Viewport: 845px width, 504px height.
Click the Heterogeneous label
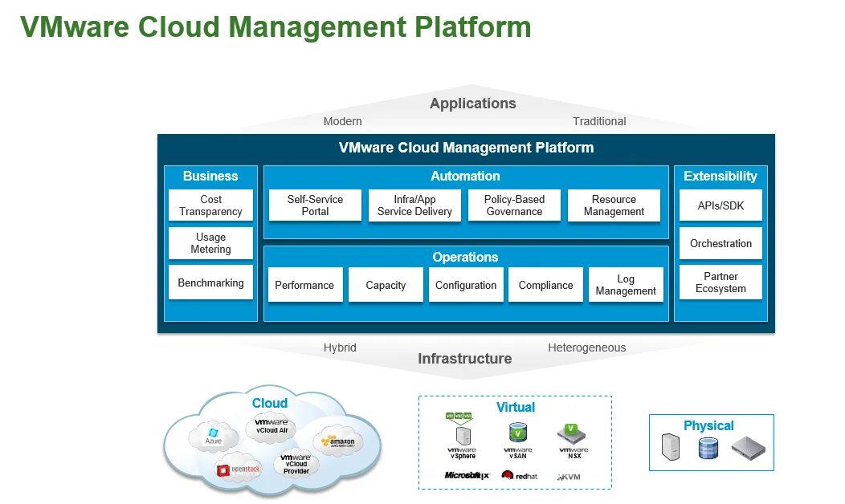(587, 348)
